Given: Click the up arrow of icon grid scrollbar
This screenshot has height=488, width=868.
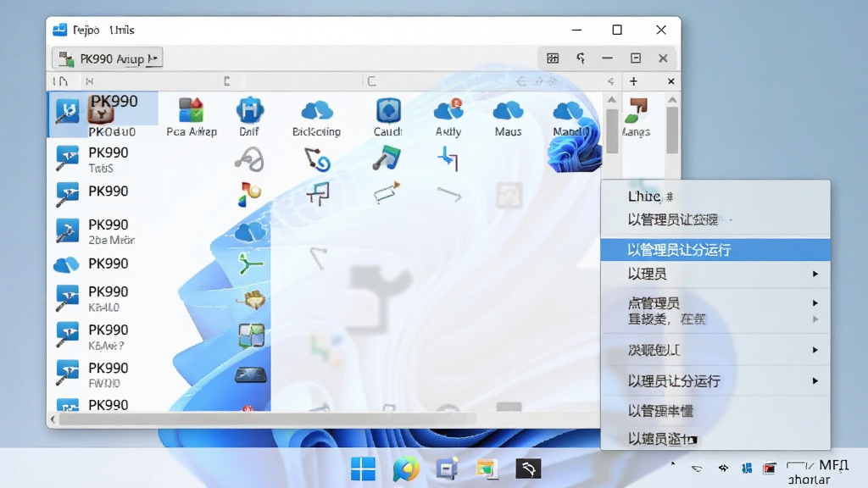Looking at the screenshot, I should (x=612, y=100).
